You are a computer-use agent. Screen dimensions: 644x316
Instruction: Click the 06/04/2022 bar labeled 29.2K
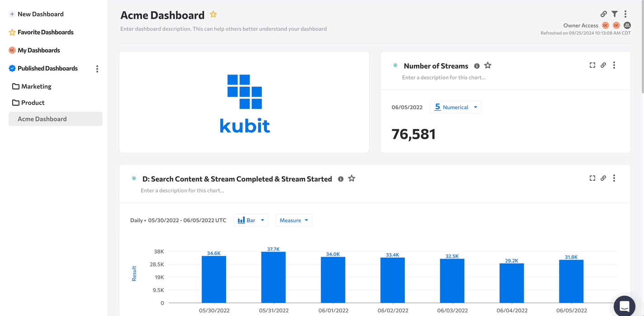tap(511, 283)
